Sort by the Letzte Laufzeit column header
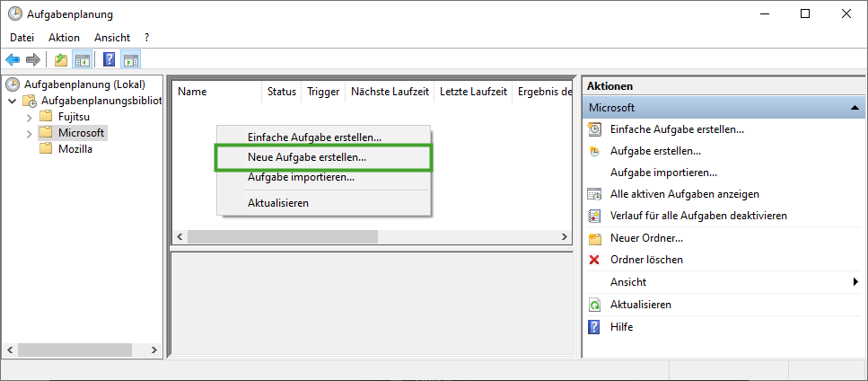This screenshot has width=868, height=381. 473,92
